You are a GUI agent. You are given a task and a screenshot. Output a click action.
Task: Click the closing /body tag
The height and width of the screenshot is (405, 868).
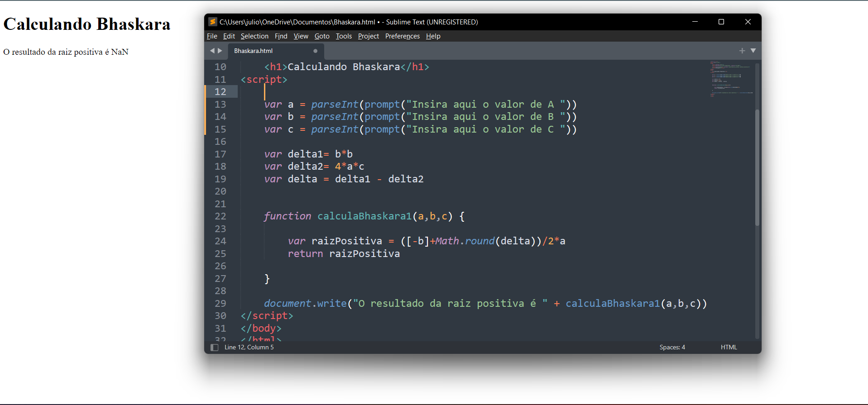[261, 329]
